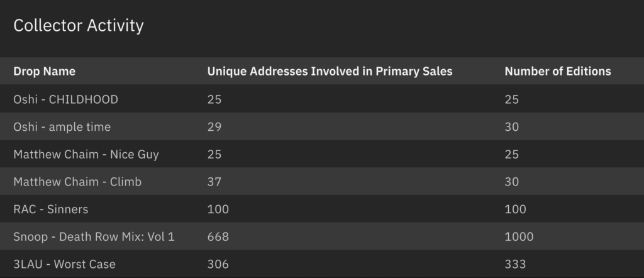Click unique addresses value 306 for 3LAU
Screen dimensions: 644x278
218,264
